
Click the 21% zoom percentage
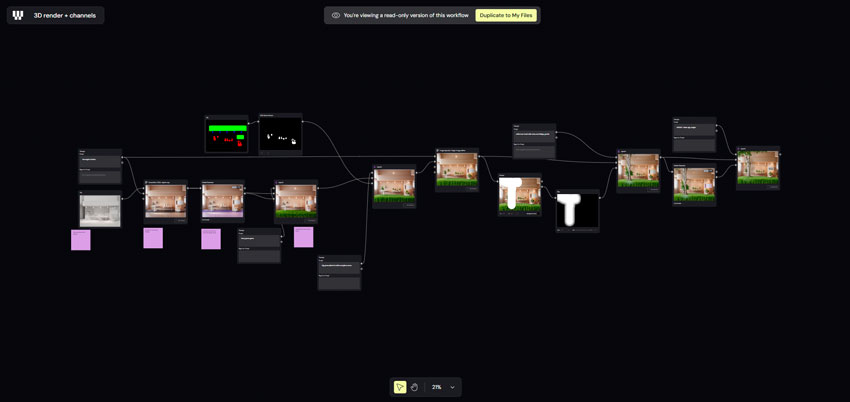coord(436,387)
